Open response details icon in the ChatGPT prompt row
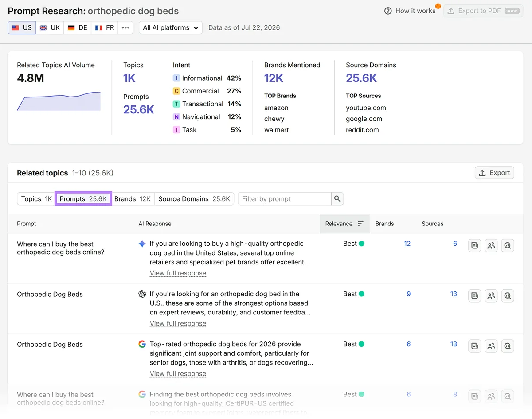The image size is (532, 419). (x=475, y=295)
